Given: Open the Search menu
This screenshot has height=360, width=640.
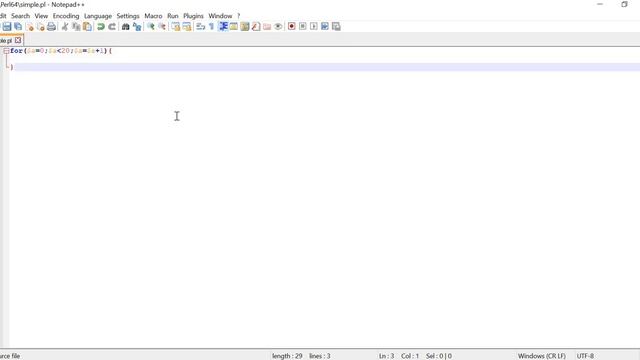Looking at the screenshot, I should point(20,16).
